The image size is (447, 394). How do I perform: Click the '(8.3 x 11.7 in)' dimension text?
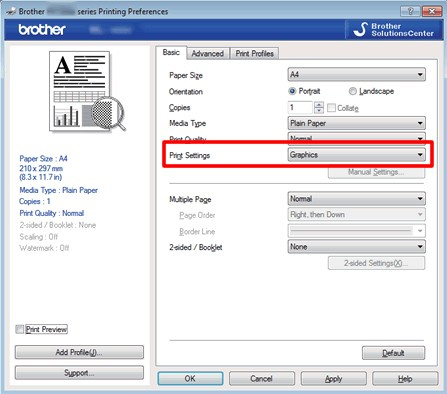pos(41,177)
